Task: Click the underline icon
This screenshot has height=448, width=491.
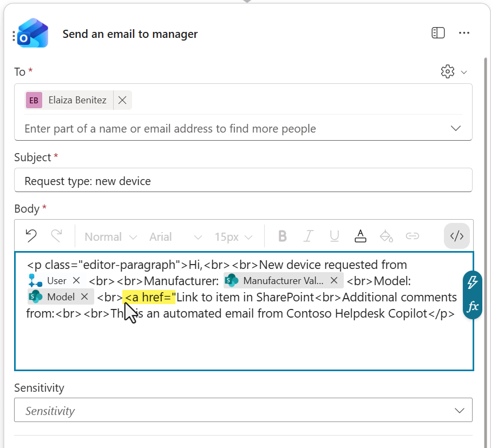Action: coord(335,236)
